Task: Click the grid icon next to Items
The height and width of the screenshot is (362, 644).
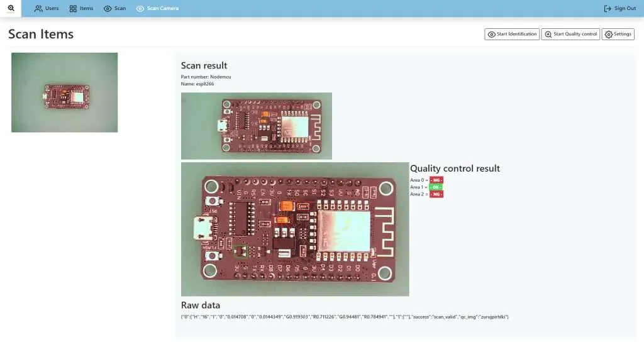Action: pyautogui.click(x=73, y=8)
